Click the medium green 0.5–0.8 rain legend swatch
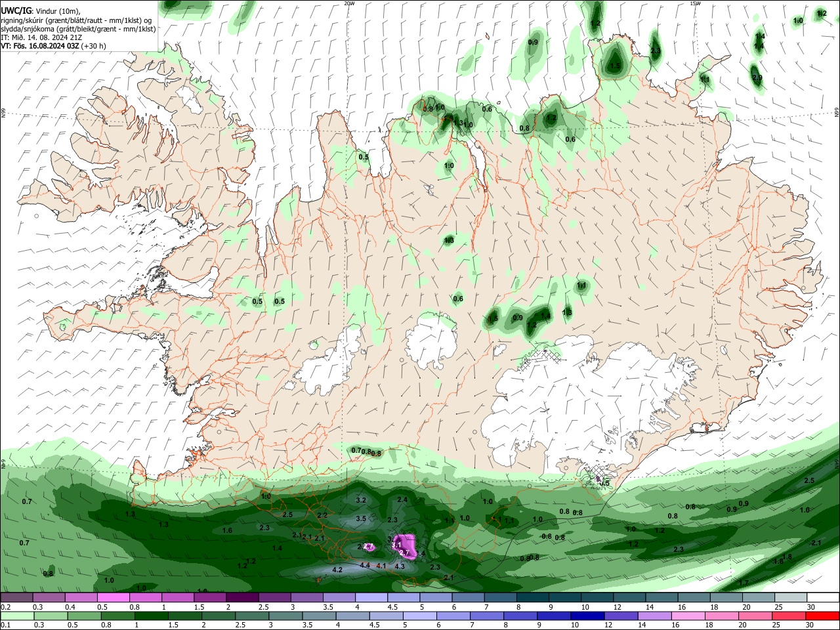The image size is (840, 630). 83,616
